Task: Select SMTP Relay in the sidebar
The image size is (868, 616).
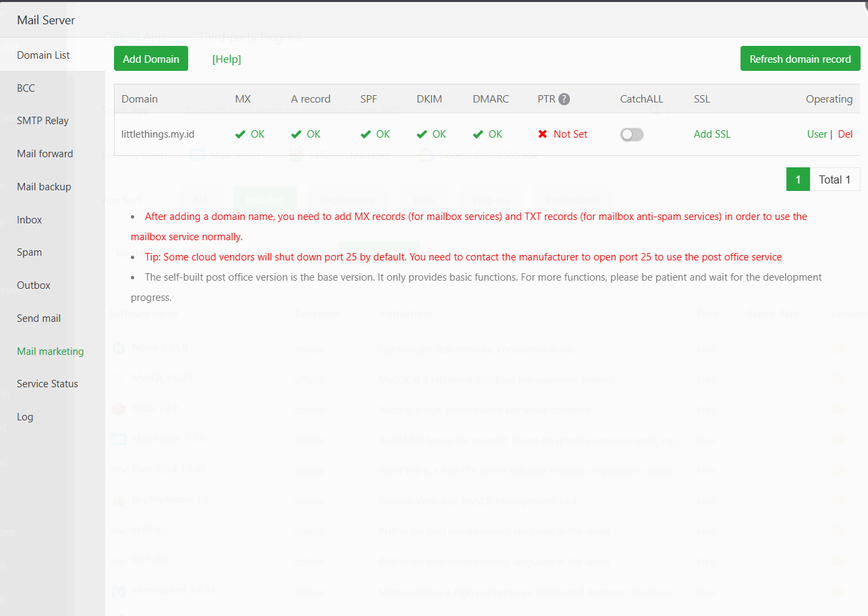Action: [x=41, y=120]
